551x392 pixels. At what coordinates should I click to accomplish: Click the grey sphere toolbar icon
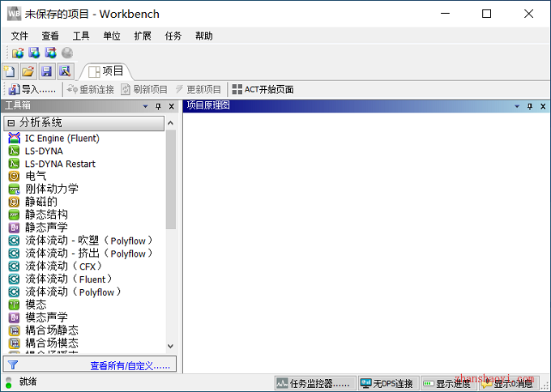point(67,53)
